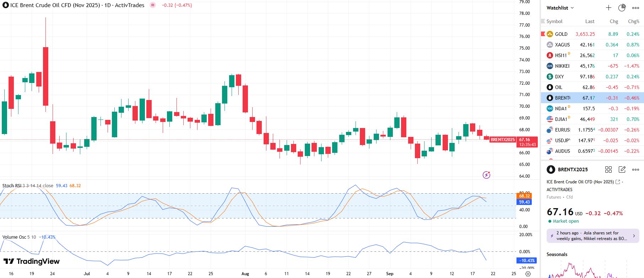Click the edit note icon beside BRENTX2025
Screen dimensions: 644x278
622,169
